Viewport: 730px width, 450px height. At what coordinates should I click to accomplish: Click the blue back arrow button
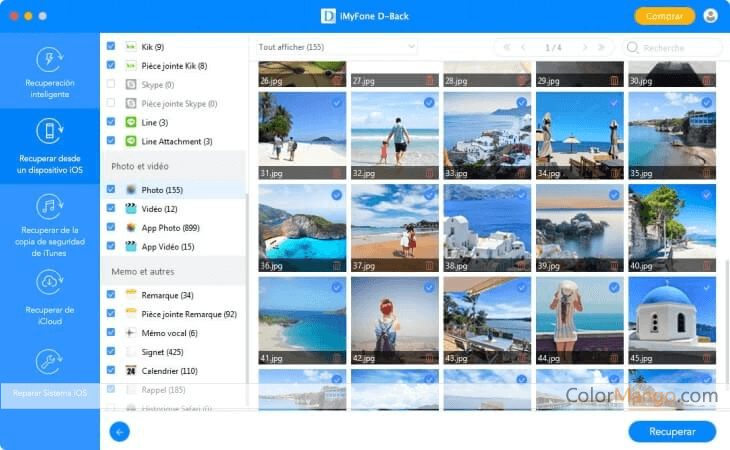(121, 431)
